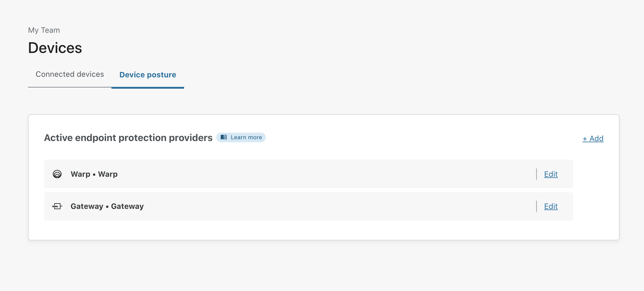Click the Active endpoint protection providers heading
This screenshot has height=291, width=644.
point(128,137)
